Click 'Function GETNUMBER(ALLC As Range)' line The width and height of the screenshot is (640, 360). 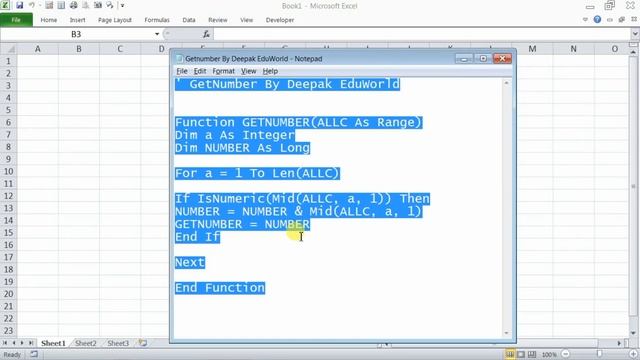coord(298,122)
